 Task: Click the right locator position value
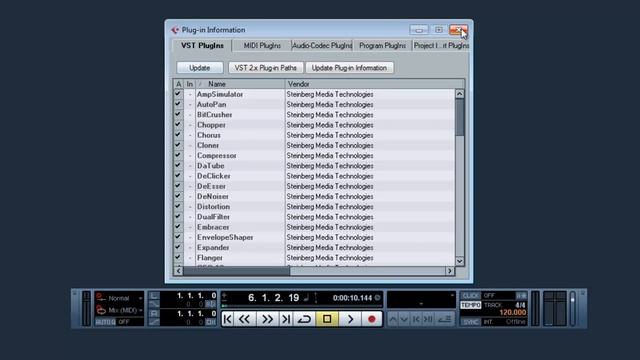pos(197,314)
